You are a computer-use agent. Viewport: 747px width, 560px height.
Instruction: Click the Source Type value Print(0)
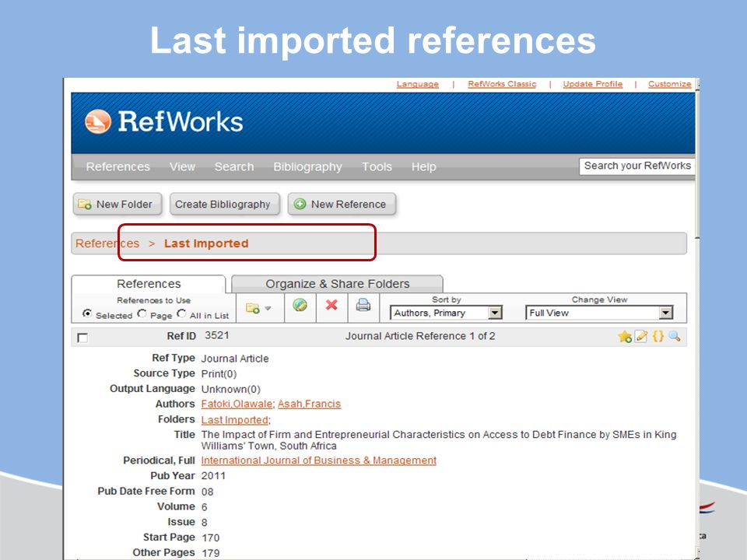click(x=219, y=374)
